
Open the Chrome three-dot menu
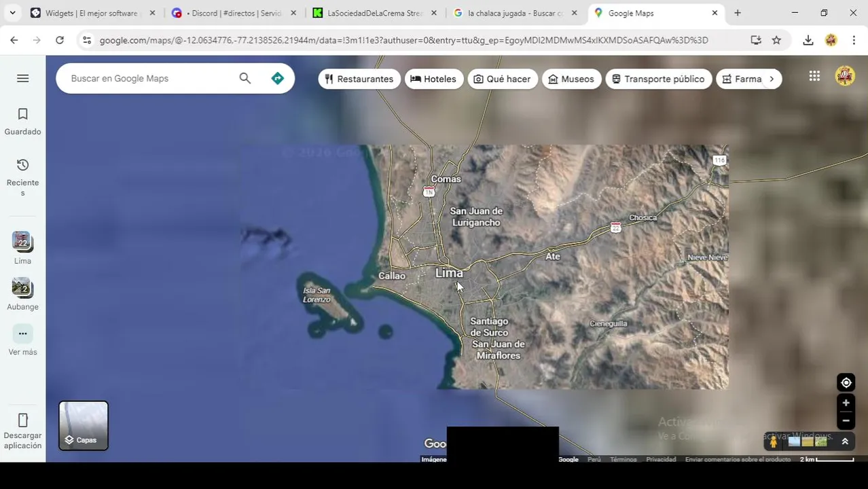click(x=854, y=40)
